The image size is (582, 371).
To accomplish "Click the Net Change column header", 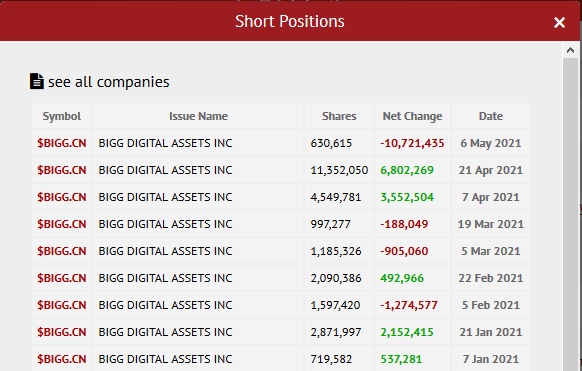I will pos(412,116).
